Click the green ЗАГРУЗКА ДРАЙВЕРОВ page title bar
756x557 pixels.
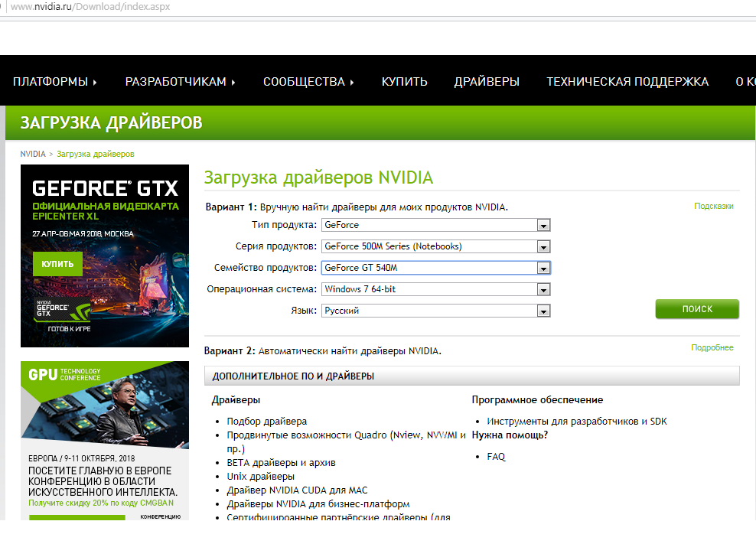[x=380, y=122]
